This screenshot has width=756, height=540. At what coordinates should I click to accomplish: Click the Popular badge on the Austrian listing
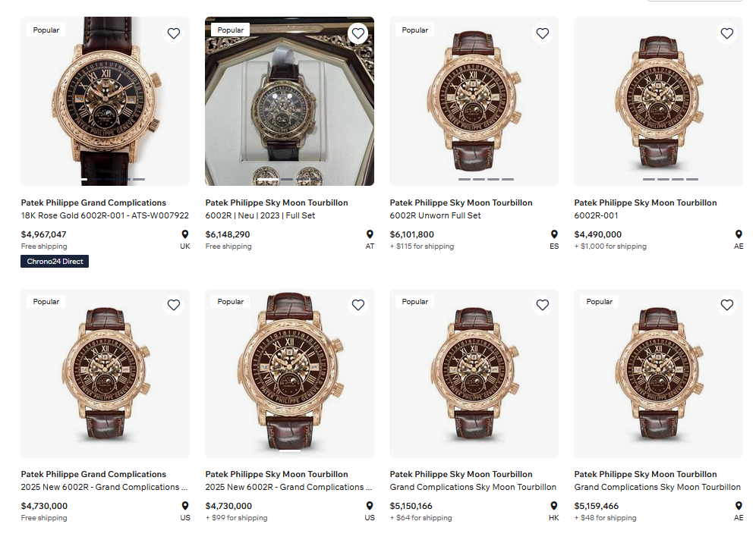coord(231,30)
